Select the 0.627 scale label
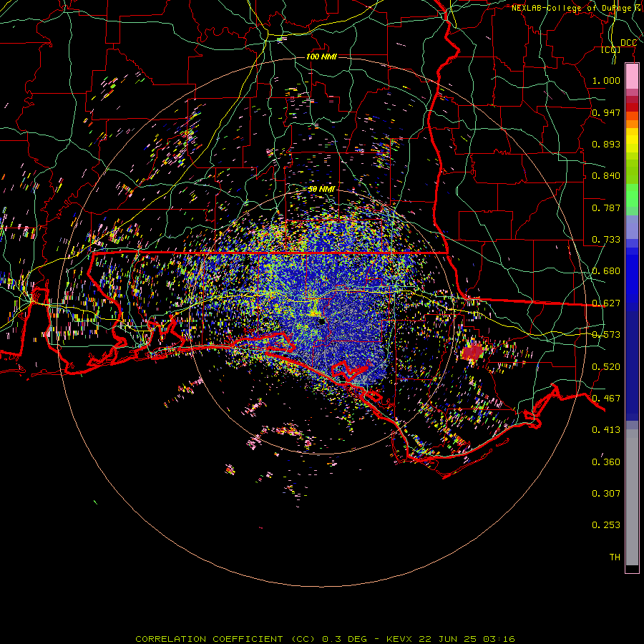Viewport: 644px width, 644px height. [x=606, y=303]
